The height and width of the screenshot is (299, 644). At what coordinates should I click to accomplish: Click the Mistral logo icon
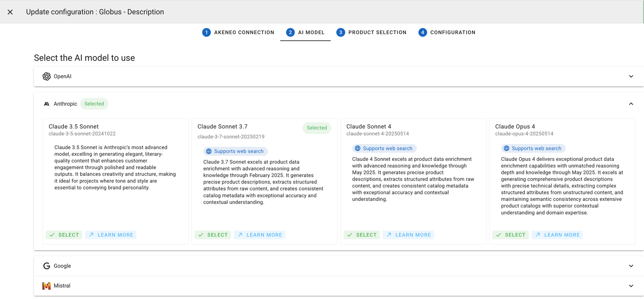coord(47,286)
